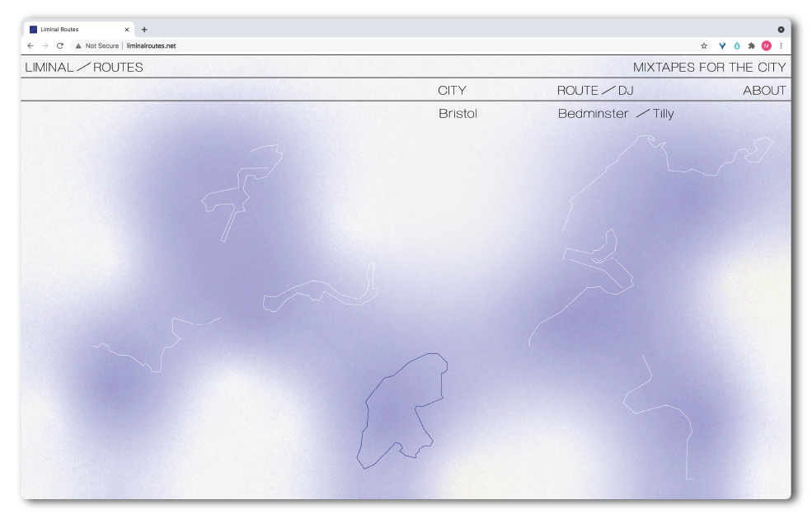
Task: Bookmark this page with the star icon
Action: 704,46
